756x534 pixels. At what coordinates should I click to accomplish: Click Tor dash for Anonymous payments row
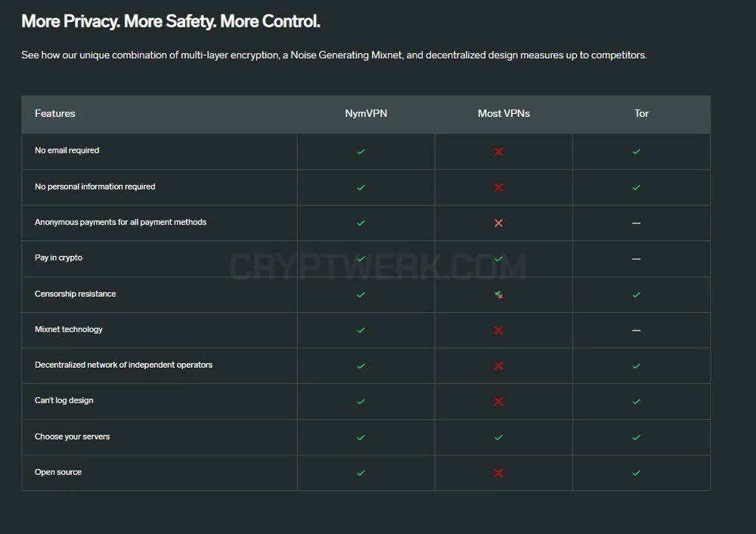click(637, 223)
